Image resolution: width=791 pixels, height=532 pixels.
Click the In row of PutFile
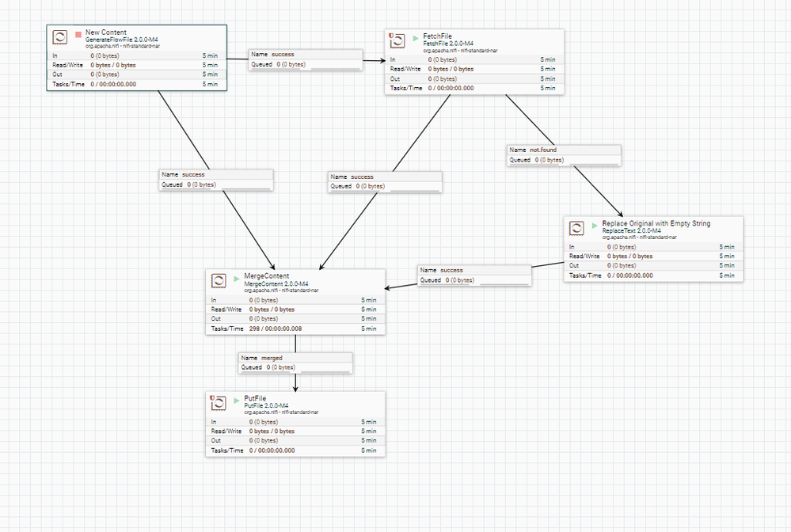tap(295, 422)
